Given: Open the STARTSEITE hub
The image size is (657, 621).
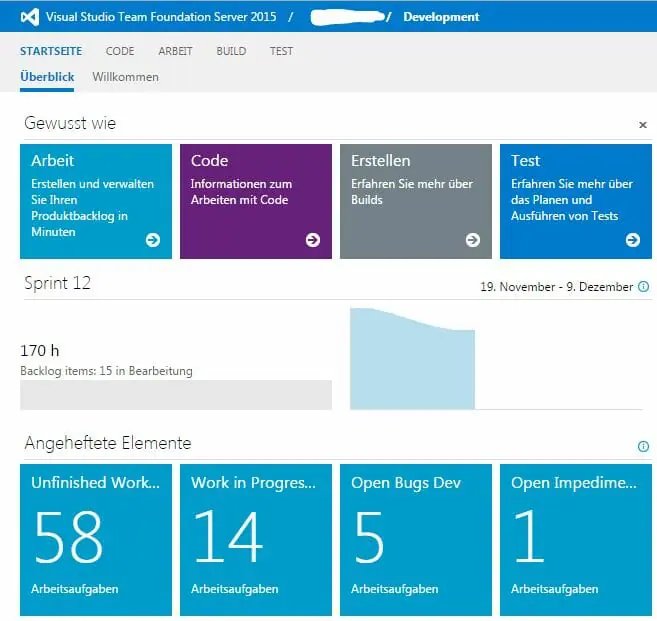Looking at the screenshot, I should pyautogui.click(x=51, y=51).
